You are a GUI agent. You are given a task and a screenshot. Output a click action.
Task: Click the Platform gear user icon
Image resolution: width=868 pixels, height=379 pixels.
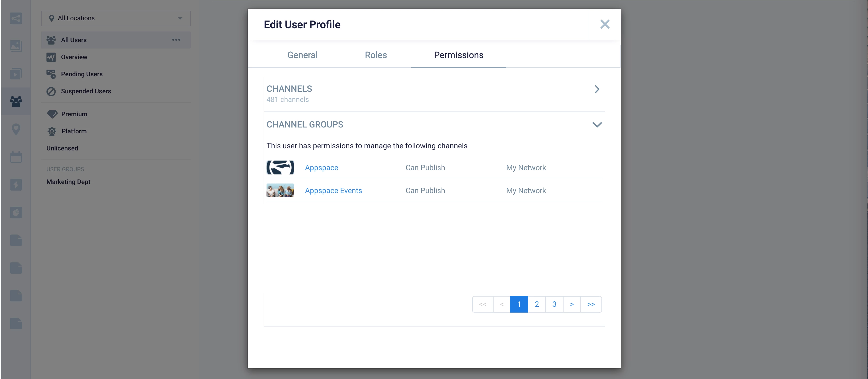click(x=52, y=131)
